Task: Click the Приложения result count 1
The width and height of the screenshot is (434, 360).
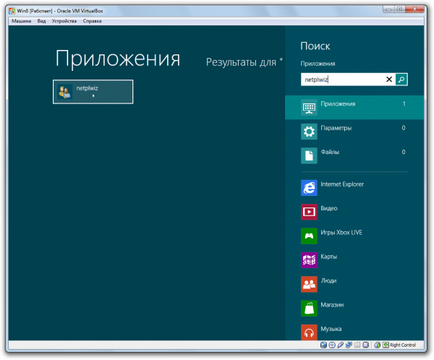Action: coord(404,104)
